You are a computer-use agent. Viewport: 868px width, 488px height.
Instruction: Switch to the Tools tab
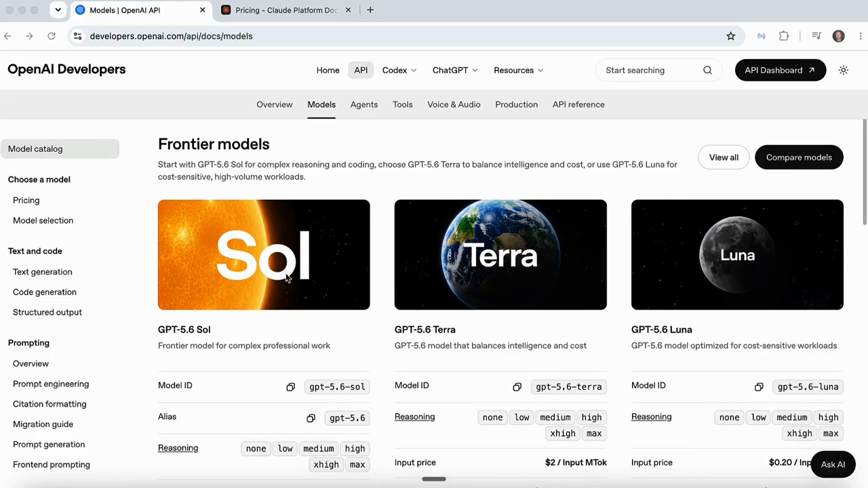(403, 104)
